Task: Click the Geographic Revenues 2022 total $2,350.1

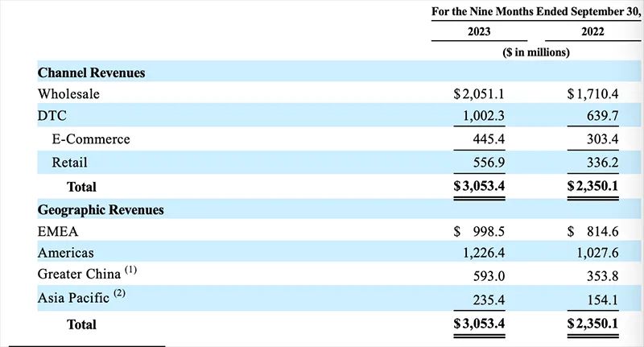Action: tap(592, 324)
